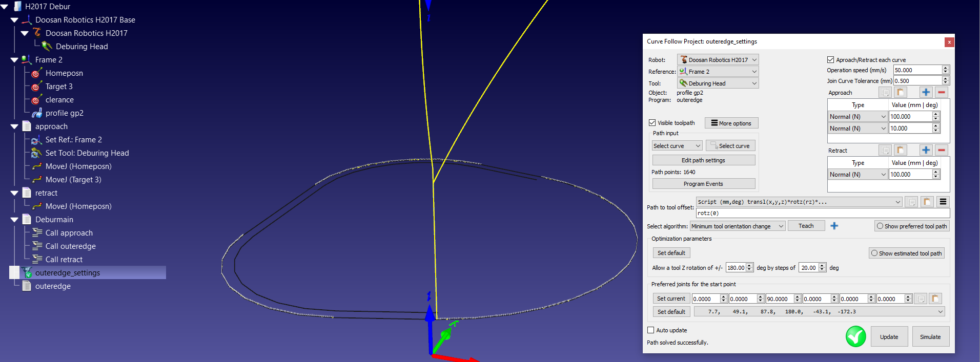Add an Approach movement with plus icon
Screen dimensions: 980x362
[926, 92]
